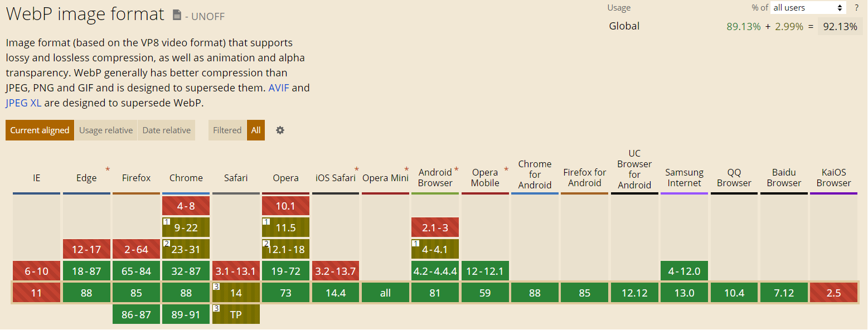Viewport: 868px width, 330px height.
Task: Toggle the All browsers view
Action: pyautogui.click(x=256, y=130)
